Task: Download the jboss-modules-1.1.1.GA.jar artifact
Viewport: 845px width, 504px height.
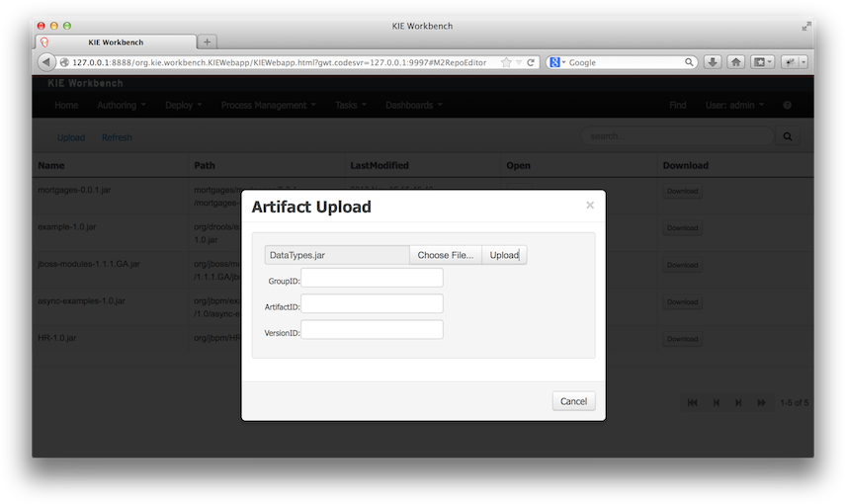Action: [682, 265]
